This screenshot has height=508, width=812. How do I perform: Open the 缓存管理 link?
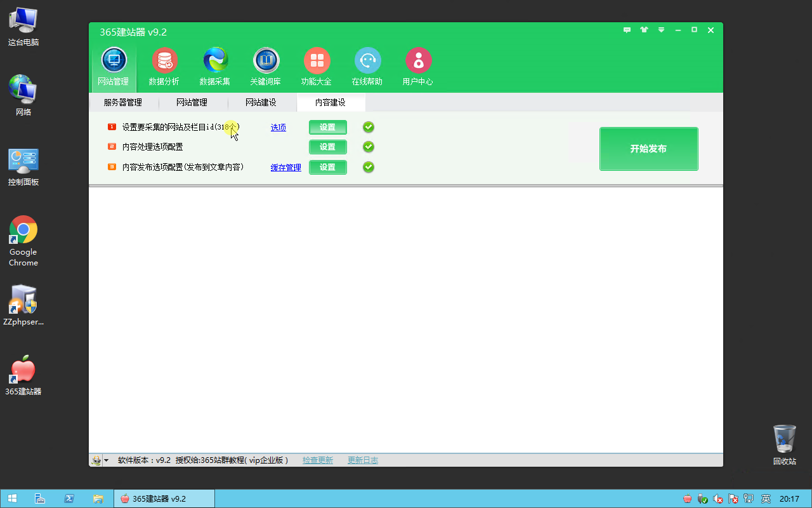[286, 168]
